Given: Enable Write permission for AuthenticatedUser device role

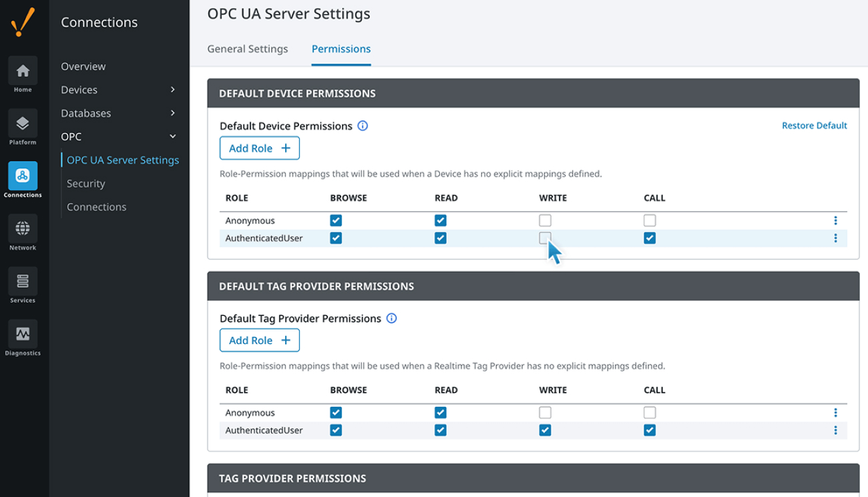Looking at the screenshot, I should [x=545, y=238].
